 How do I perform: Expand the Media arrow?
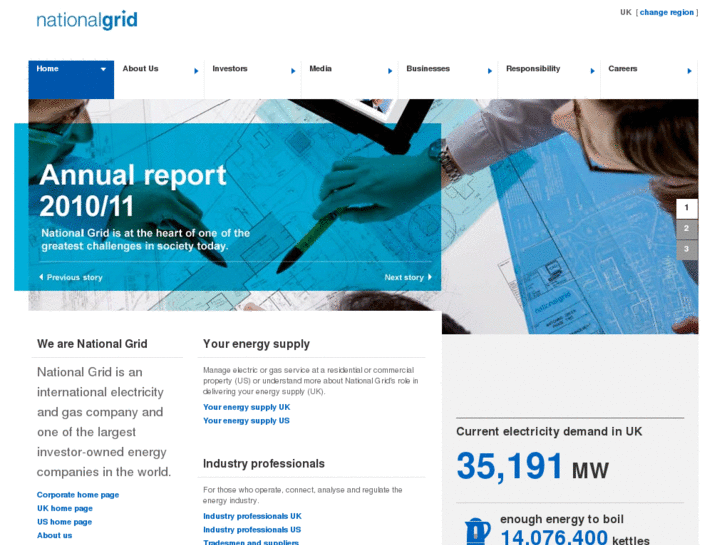click(390, 71)
